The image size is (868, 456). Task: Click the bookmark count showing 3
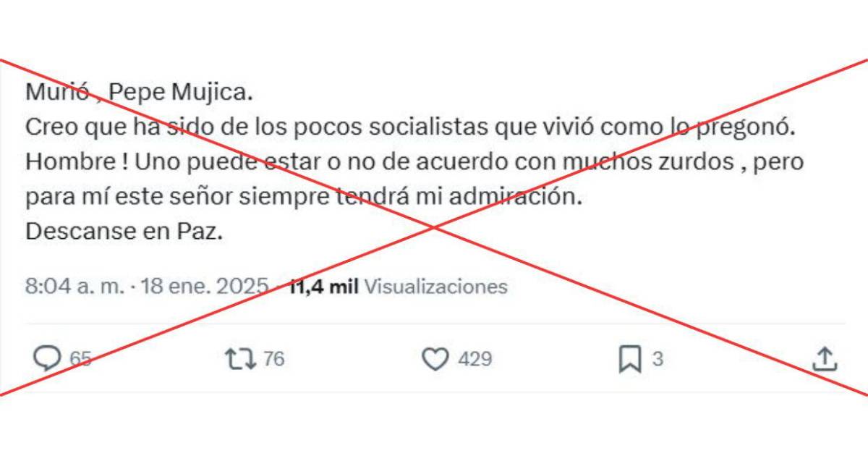pyautogui.click(x=658, y=359)
